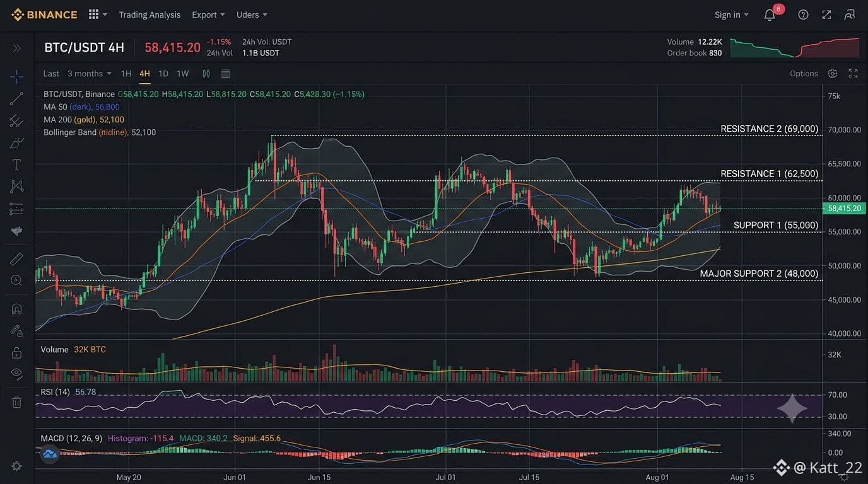Open the position and forecast lines tool
The image size is (868, 484).
pyautogui.click(x=16, y=209)
